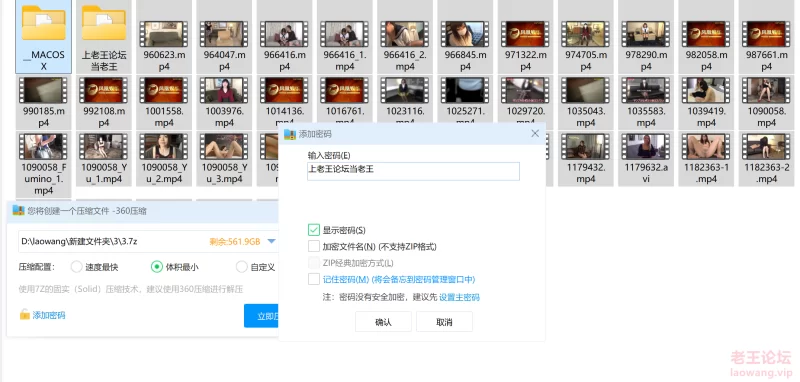Uncheck the 显示密码 checkbox
The image size is (800, 382).
click(x=314, y=230)
